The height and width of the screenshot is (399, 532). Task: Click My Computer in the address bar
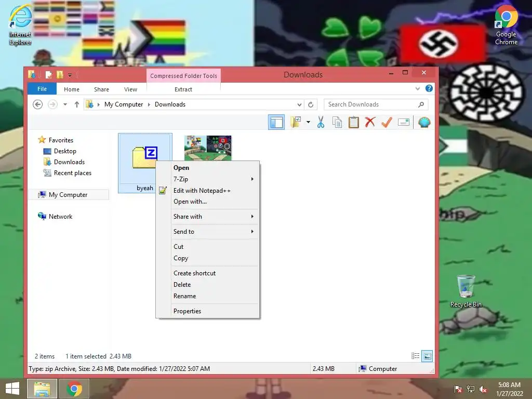124,104
